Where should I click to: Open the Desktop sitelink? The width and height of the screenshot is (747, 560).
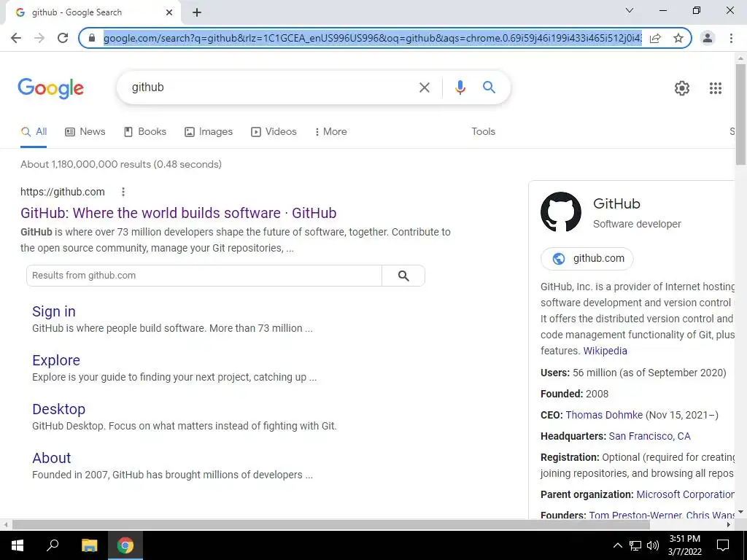click(58, 409)
